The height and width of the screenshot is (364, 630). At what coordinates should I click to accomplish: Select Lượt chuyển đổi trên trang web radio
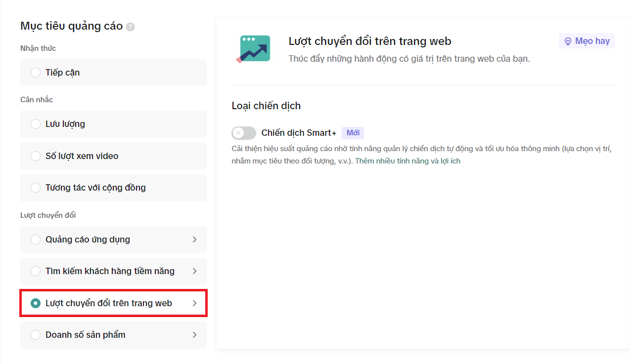click(36, 303)
